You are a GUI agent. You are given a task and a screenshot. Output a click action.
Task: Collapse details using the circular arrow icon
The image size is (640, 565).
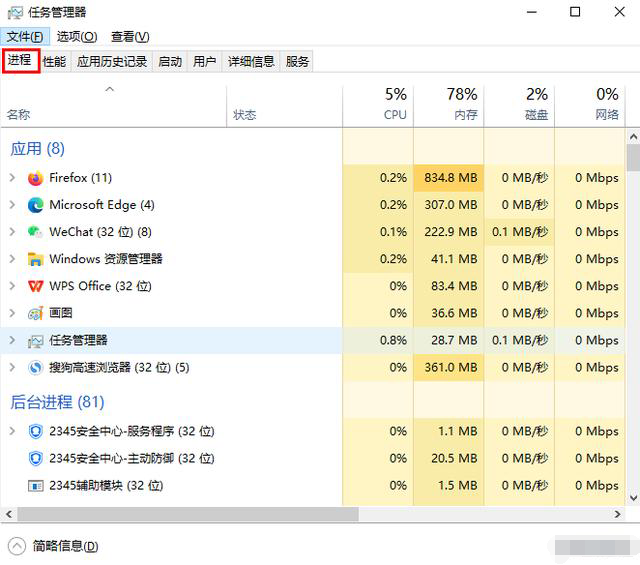17,546
